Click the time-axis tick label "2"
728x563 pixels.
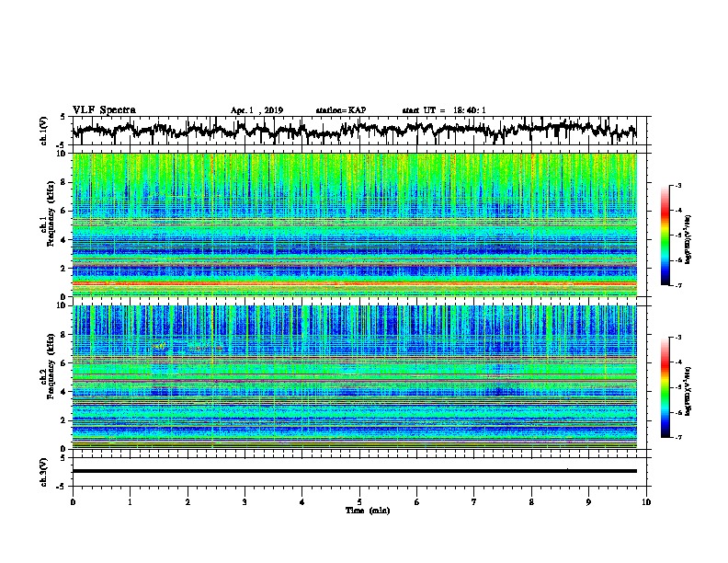pos(188,502)
